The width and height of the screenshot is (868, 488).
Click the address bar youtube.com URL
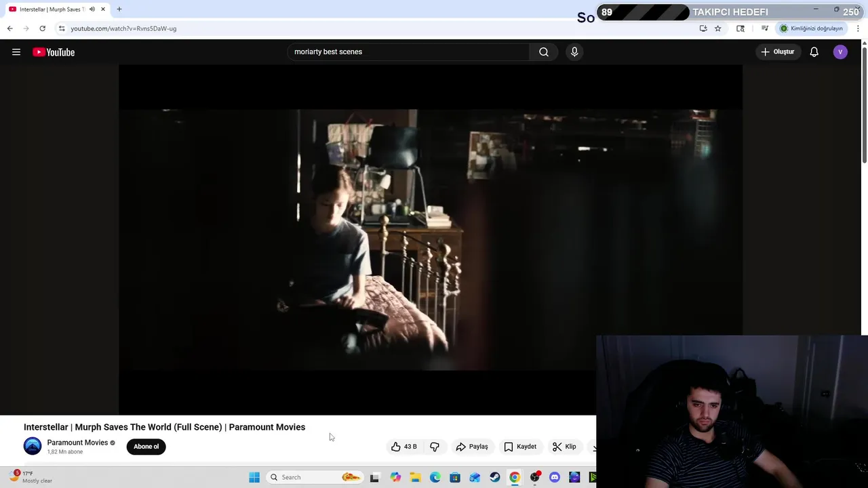[123, 28]
